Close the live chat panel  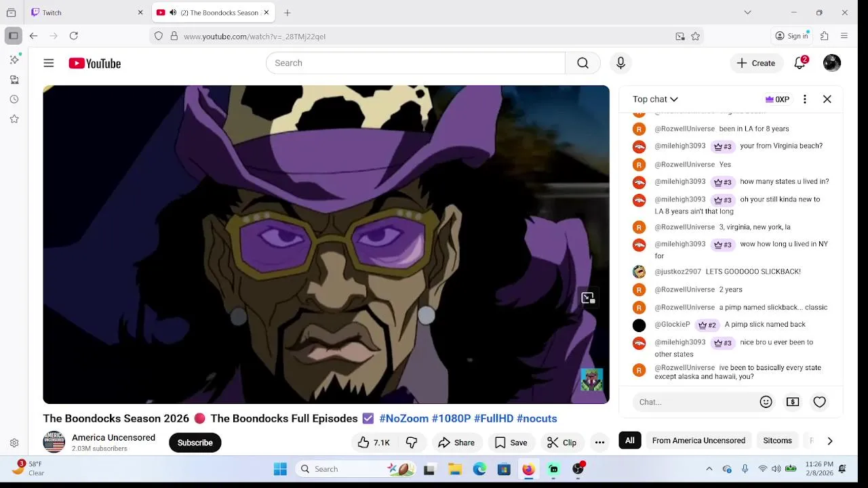click(827, 99)
